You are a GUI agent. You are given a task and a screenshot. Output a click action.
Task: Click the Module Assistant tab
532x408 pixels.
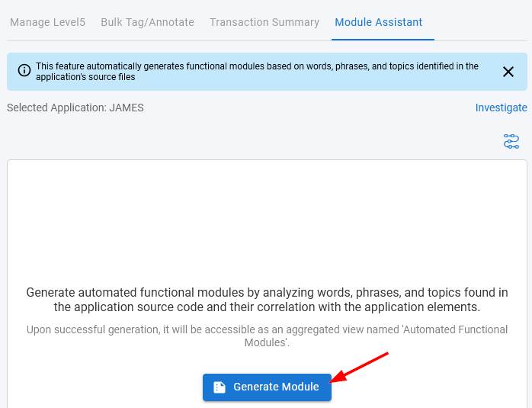click(x=378, y=22)
